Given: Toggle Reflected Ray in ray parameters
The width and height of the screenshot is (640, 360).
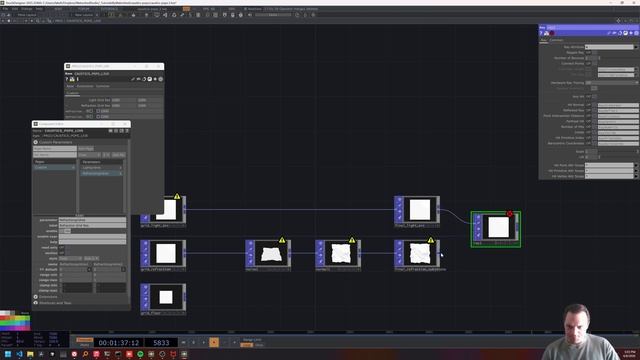Looking at the screenshot, I should (591, 110).
